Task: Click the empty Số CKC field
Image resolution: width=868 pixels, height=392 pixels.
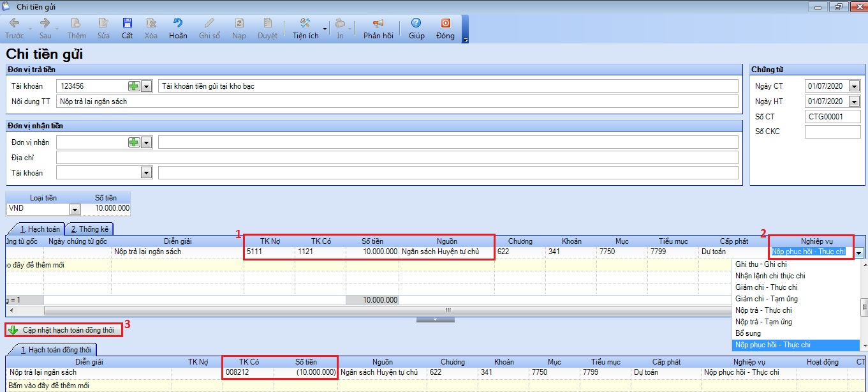Action: point(832,132)
